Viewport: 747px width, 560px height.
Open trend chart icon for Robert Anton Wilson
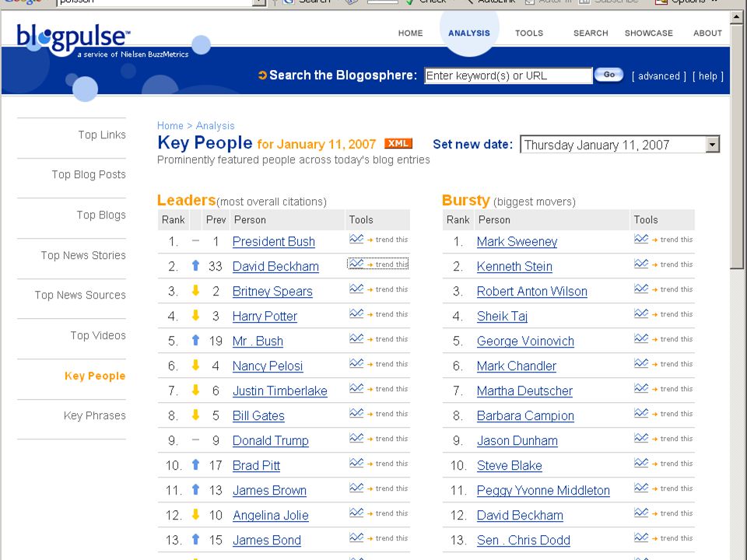pos(641,289)
